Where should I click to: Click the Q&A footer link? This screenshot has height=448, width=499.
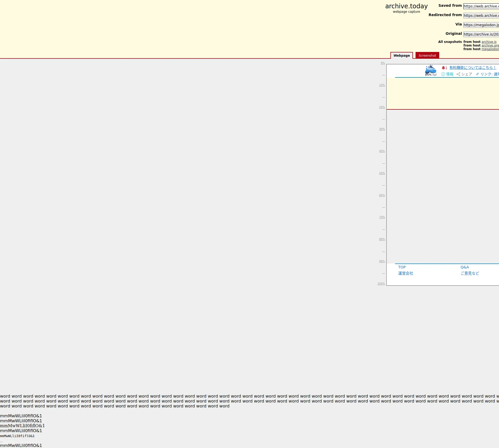[x=465, y=267]
